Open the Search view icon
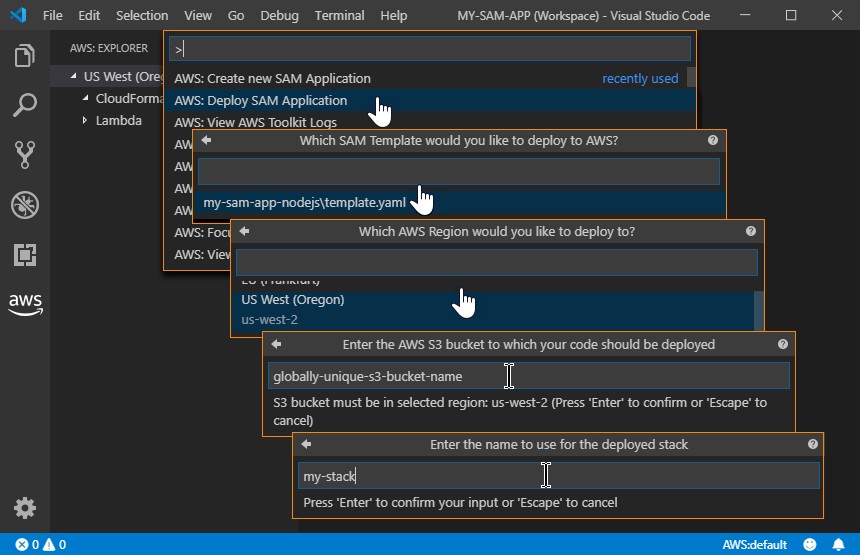The image size is (860, 555). pos(25,105)
